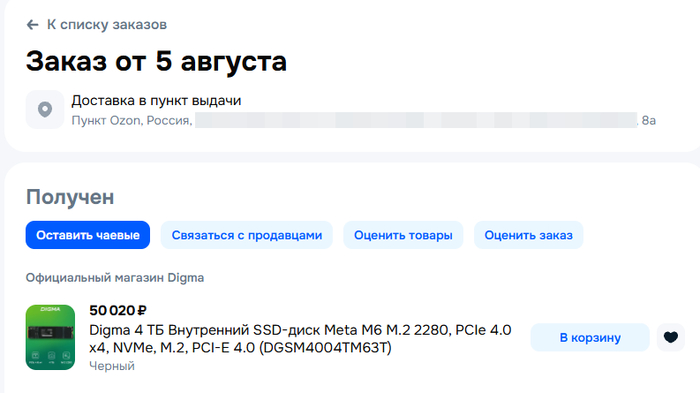This screenshot has height=393, width=700.
Task: Go back to 'К списку заказов'
Action: (x=107, y=25)
